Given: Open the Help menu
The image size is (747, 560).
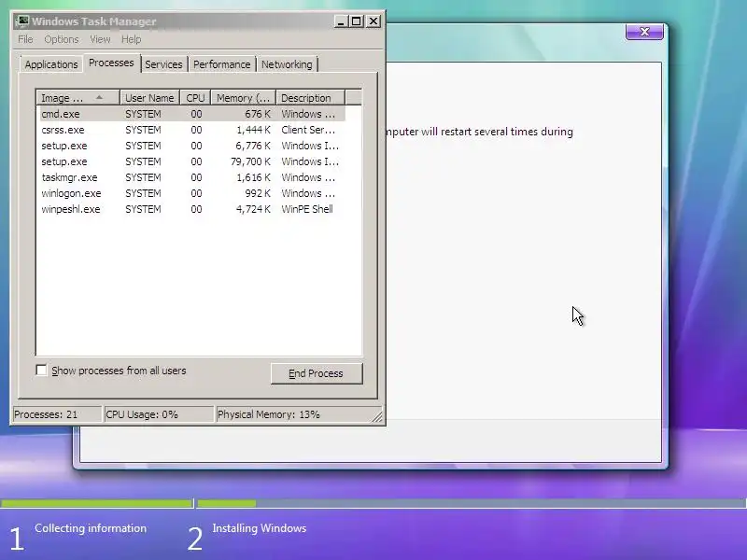Looking at the screenshot, I should [x=131, y=39].
